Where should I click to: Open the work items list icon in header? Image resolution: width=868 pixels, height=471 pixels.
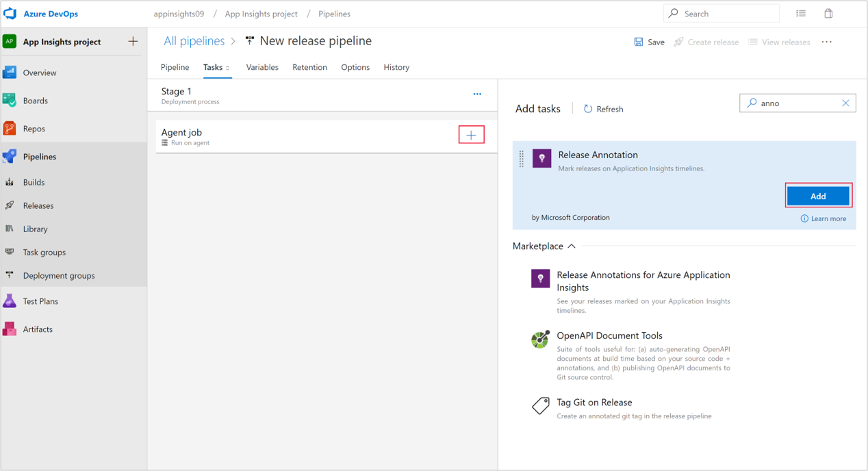(x=801, y=14)
